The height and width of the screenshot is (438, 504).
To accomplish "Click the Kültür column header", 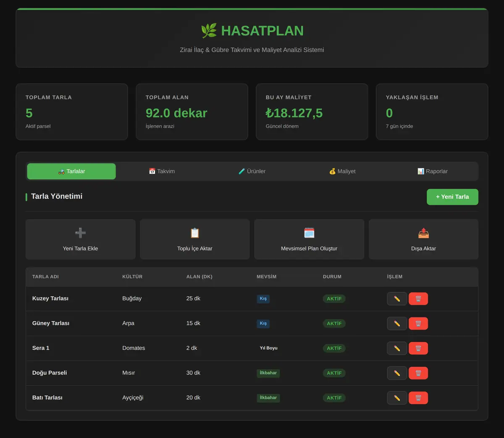I will pyautogui.click(x=132, y=277).
